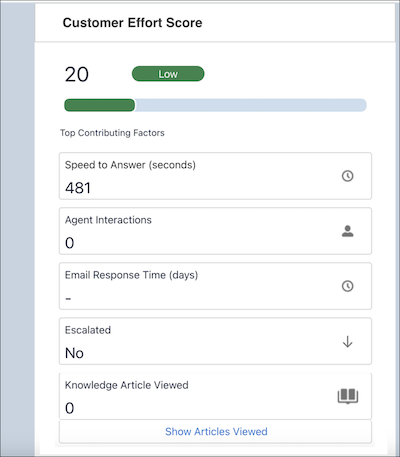Select the Agent Interactions label

(x=108, y=220)
